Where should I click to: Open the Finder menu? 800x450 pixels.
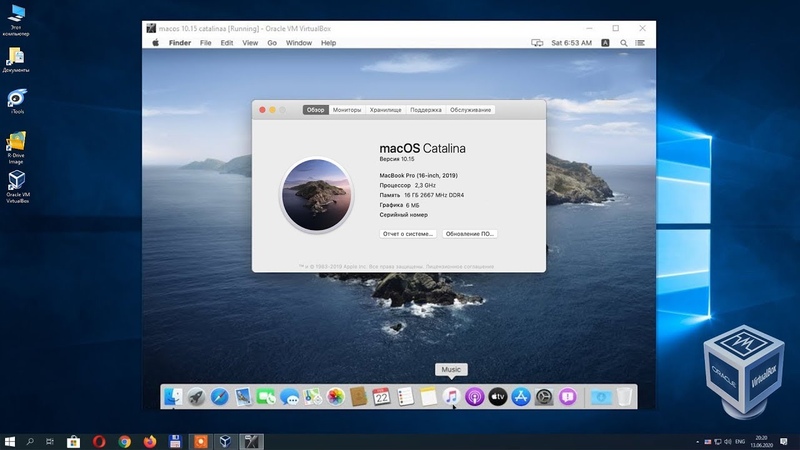(x=180, y=43)
